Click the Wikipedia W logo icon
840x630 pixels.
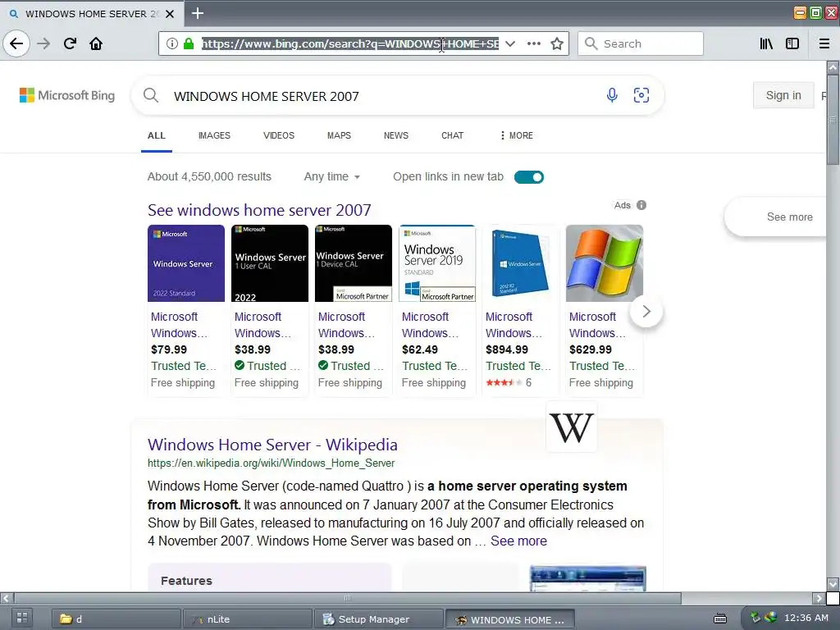[572, 427]
